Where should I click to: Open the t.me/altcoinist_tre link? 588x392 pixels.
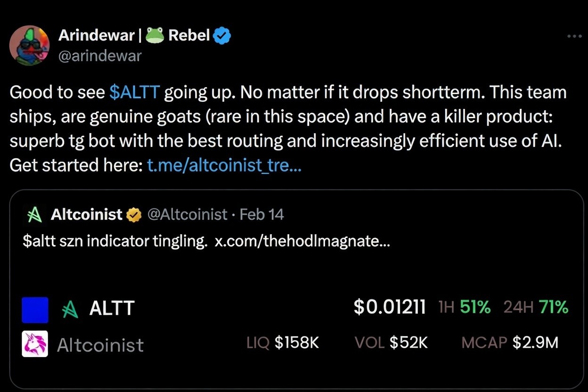tap(224, 165)
